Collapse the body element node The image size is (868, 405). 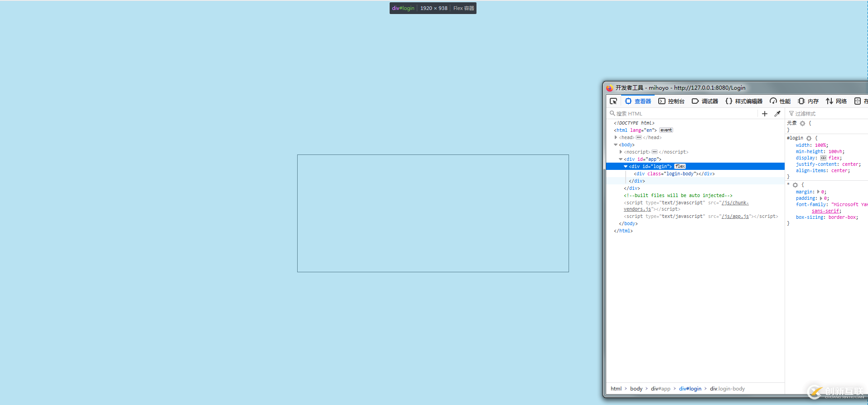point(616,145)
